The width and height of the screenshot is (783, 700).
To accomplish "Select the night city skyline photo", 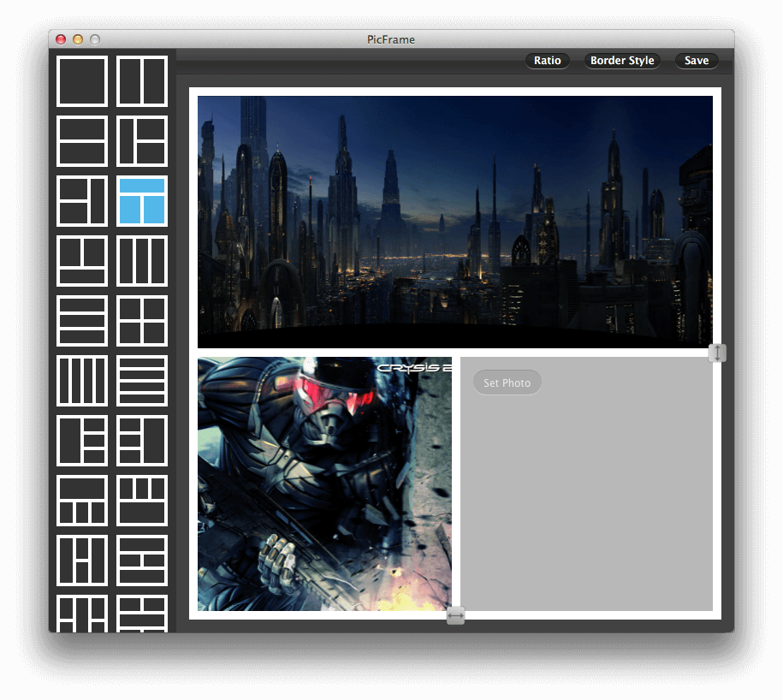I will click(455, 222).
